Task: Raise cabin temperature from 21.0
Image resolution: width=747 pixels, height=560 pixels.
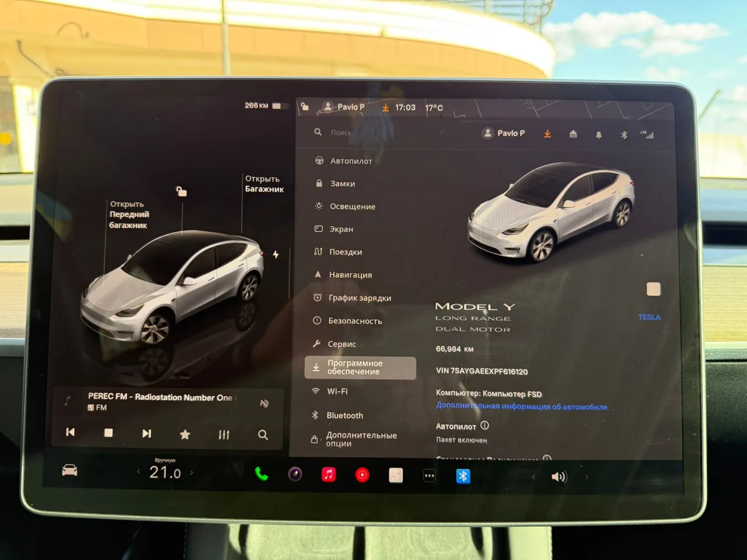Action: click(x=191, y=471)
